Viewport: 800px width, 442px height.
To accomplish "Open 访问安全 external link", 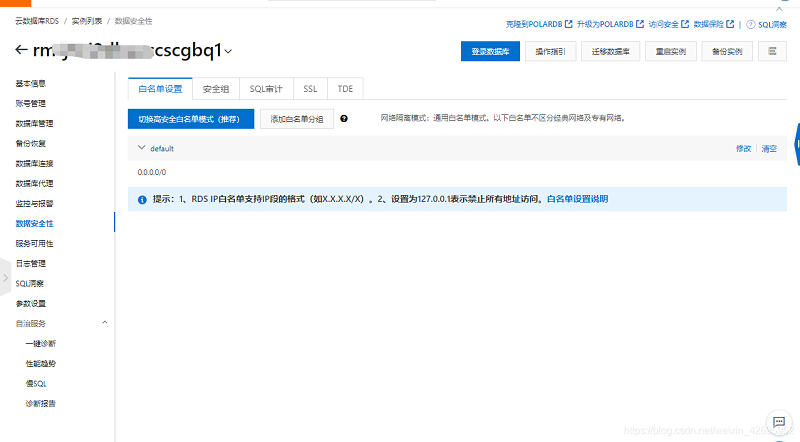I will pyautogui.click(x=668, y=24).
